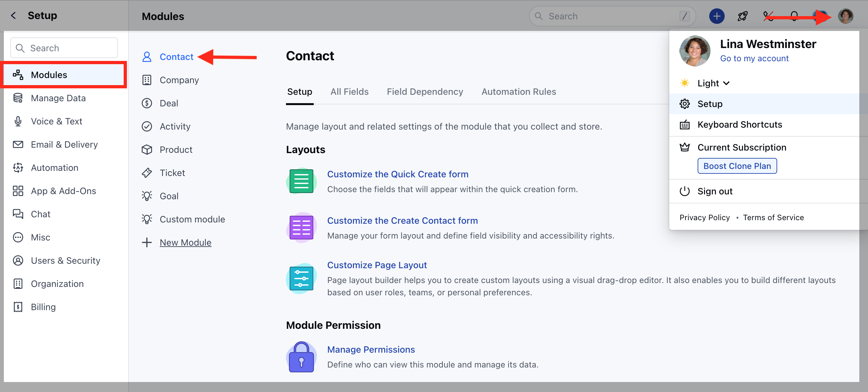Screen dimensions: 868x392
Task: Click the rocket icon in top bar
Action: [742, 16]
